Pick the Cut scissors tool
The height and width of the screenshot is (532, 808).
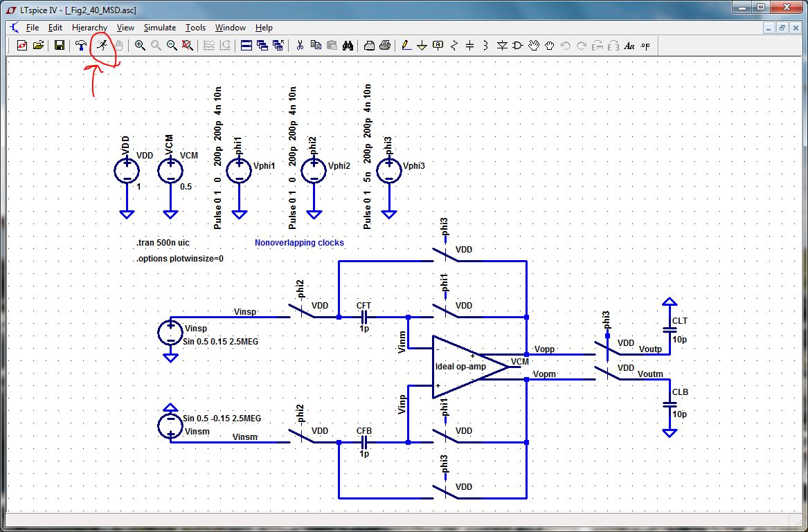[299, 46]
